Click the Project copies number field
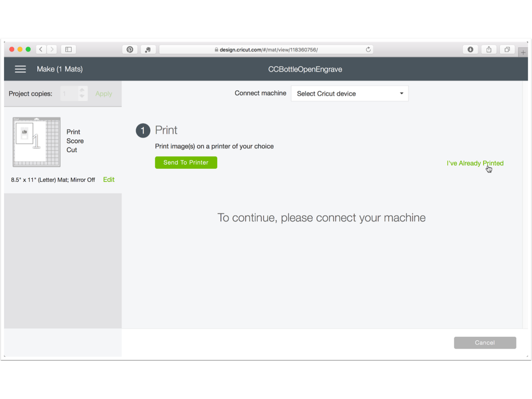This screenshot has height=399, width=532. [70, 94]
